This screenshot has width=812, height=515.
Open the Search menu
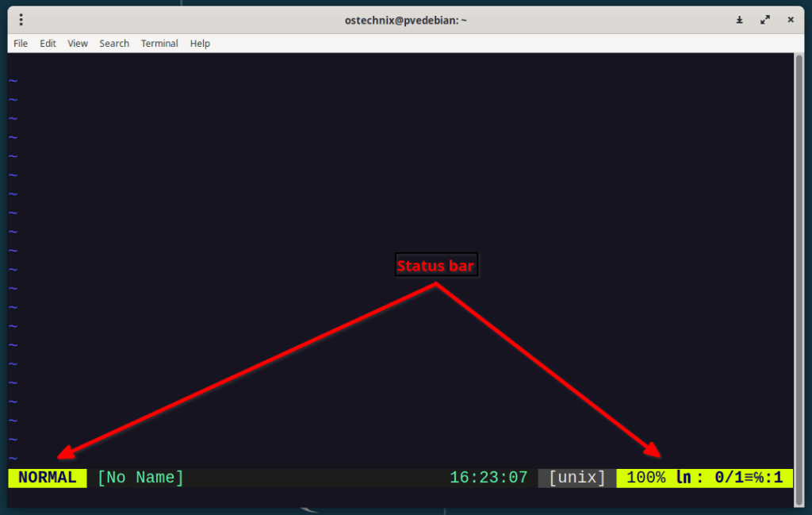pos(113,44)
